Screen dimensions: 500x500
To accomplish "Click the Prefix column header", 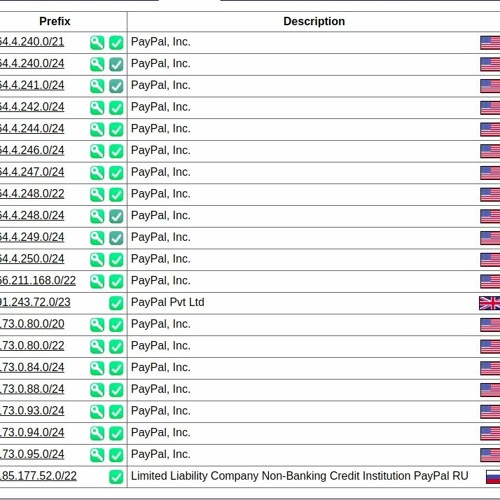I will pos(55,21).
